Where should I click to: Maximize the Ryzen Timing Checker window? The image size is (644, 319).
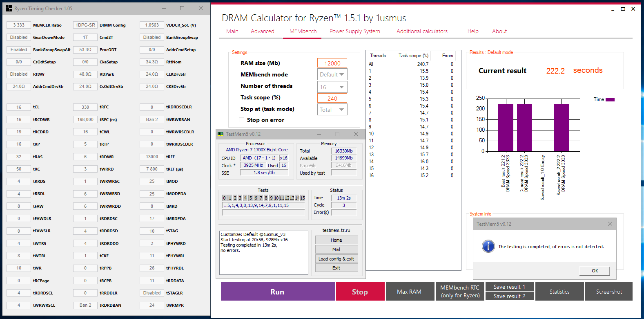pyautogui.click(x=182, y=8)
